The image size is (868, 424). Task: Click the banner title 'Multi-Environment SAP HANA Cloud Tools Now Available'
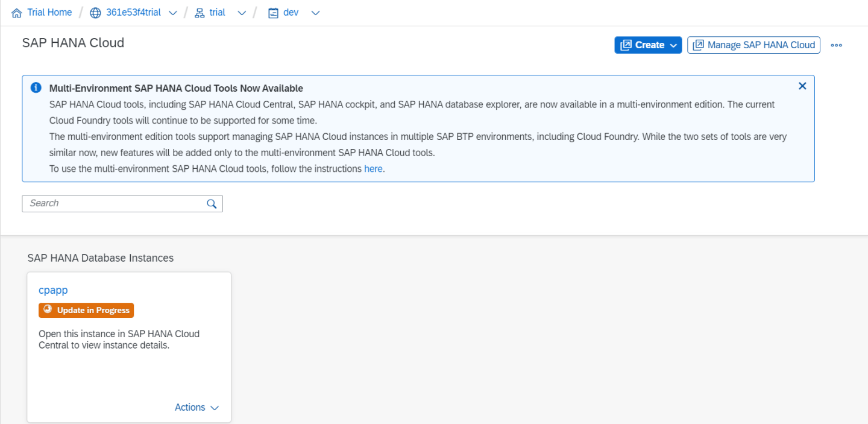(176, 88)
